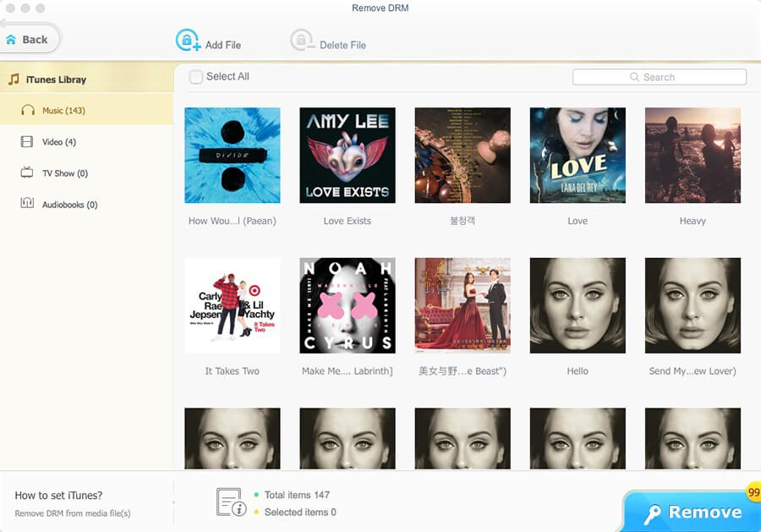Open the Heavy track options

(693, 155)
